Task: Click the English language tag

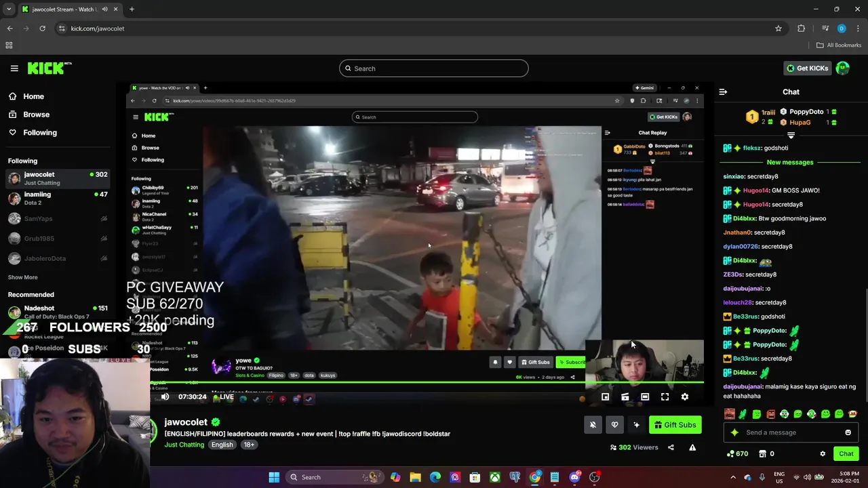Action: click(x=222, y=445)
